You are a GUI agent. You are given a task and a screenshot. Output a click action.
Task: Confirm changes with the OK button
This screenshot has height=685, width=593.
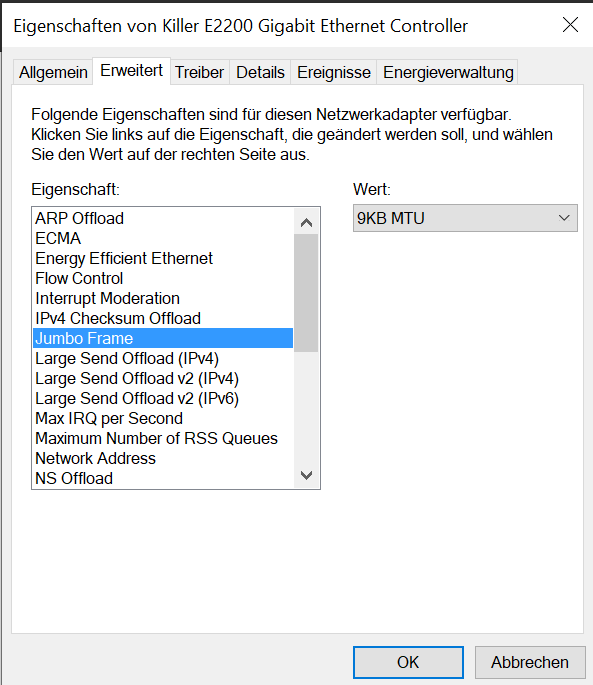(408, 662)
